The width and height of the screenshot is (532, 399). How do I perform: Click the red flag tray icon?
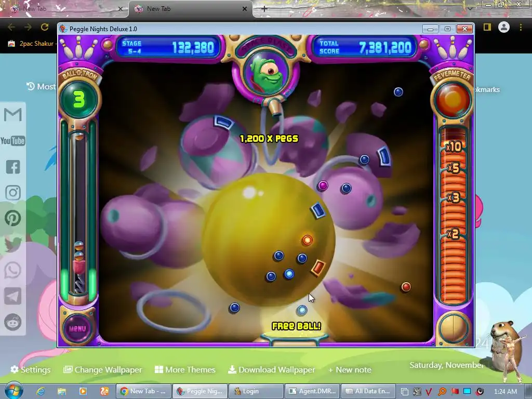[455, 392]
